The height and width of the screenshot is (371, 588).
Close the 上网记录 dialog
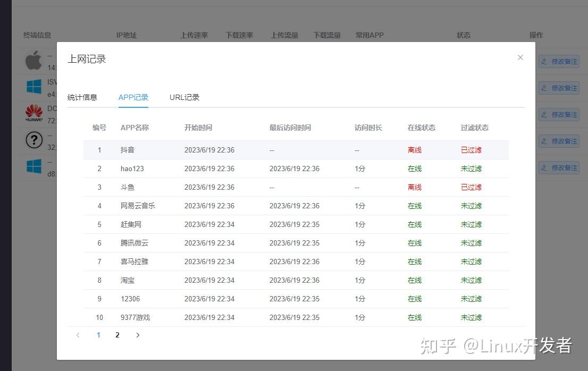(x=520, y=57)
